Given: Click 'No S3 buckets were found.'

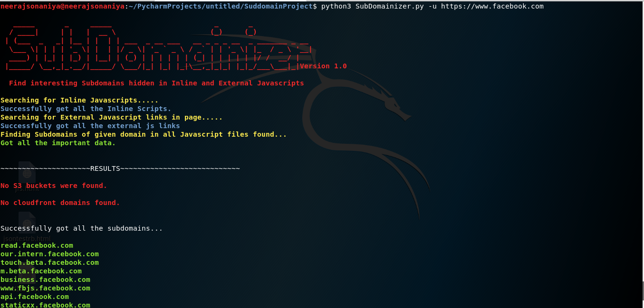Looking at the screenshot, I should (x=54, y=186).
